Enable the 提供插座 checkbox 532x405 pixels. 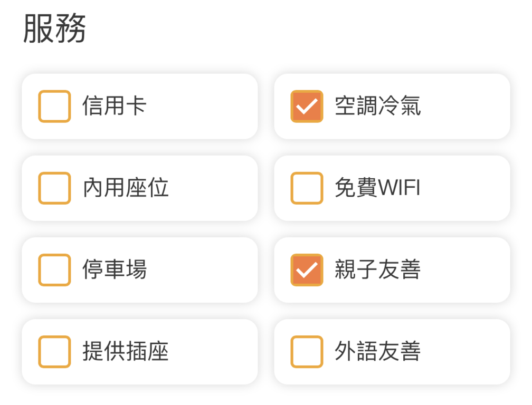[x=53, y=351]
